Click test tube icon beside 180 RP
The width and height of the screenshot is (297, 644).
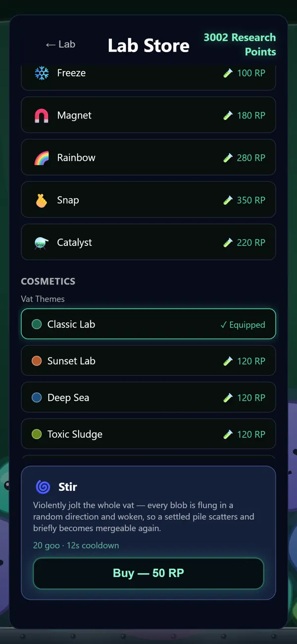[228, 116]
